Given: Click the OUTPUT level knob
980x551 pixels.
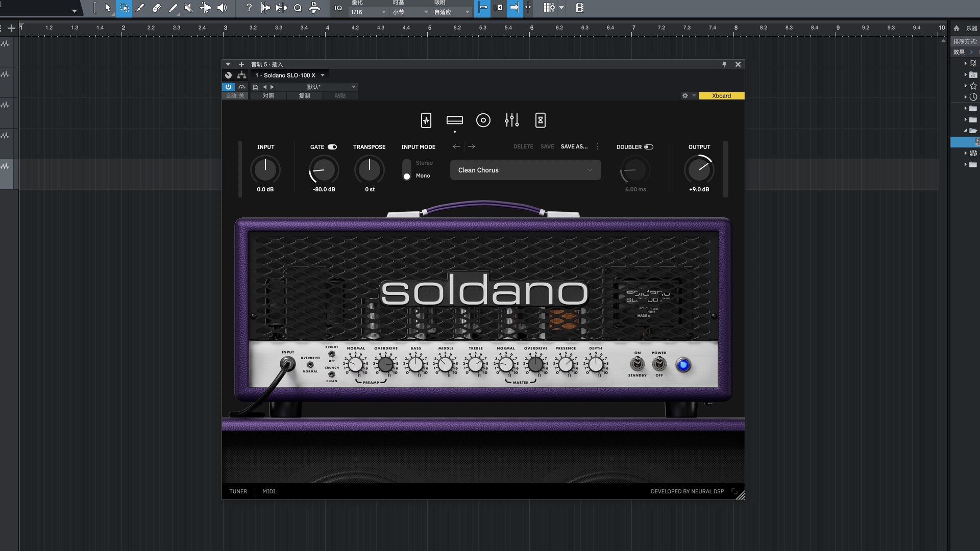Looking at the screenshot, I should pyautogui.click(x=698, y=170).
